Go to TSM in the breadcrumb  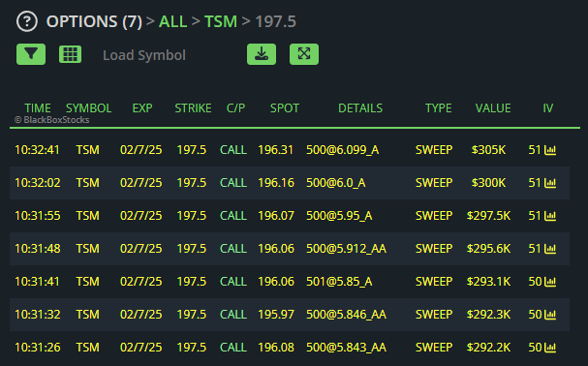click(x=221, y=21)
